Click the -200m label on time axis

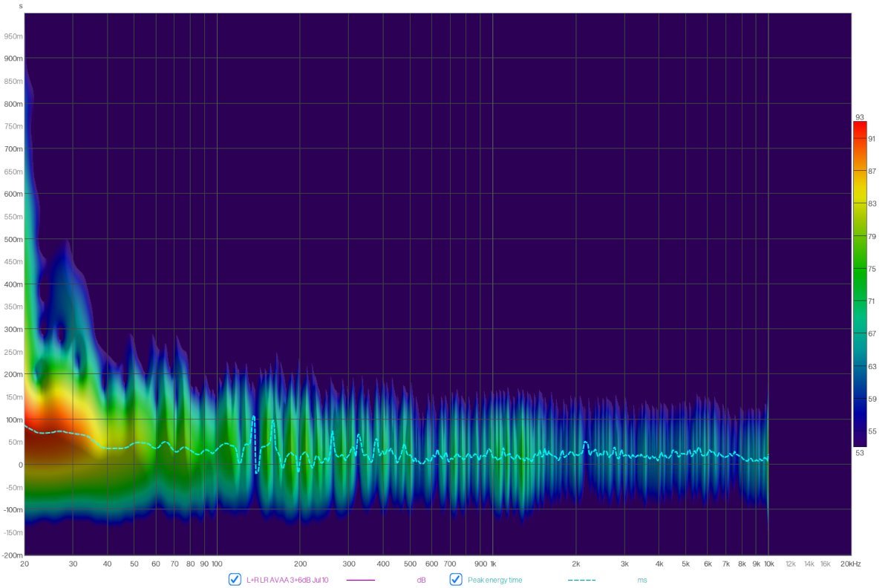tap(12, 555)
